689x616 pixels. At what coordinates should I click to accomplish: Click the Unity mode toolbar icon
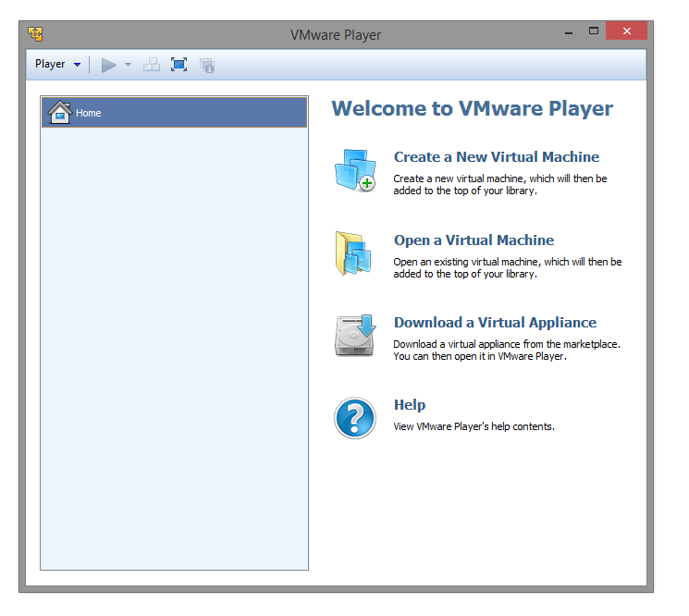pos(207,66)
